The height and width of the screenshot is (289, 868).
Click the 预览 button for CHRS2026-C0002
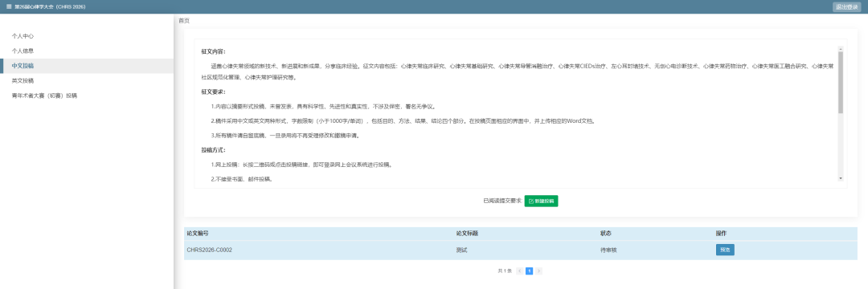[x=725, y=250]
